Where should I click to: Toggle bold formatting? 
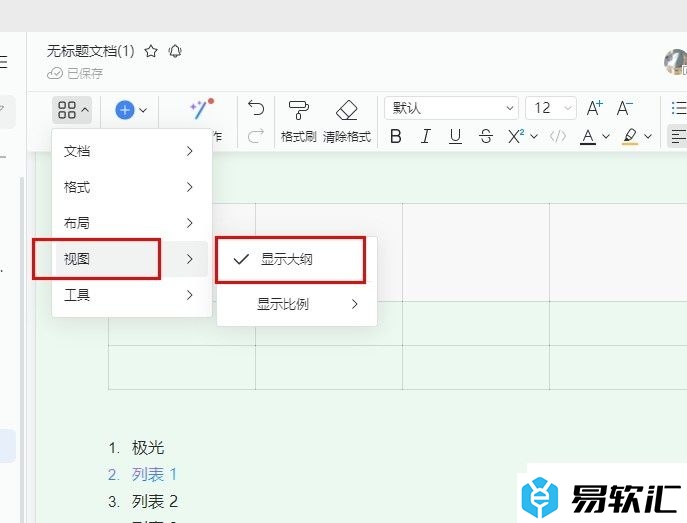coord(396,137)
